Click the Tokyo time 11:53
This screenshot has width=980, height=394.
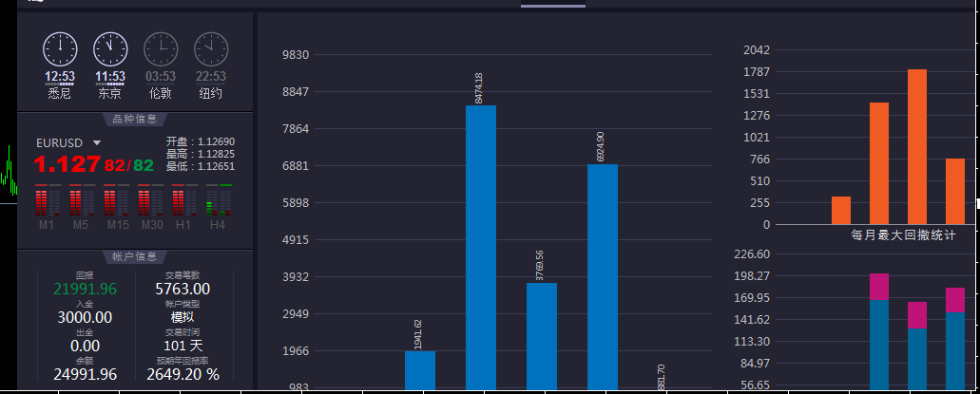(110, 77)
